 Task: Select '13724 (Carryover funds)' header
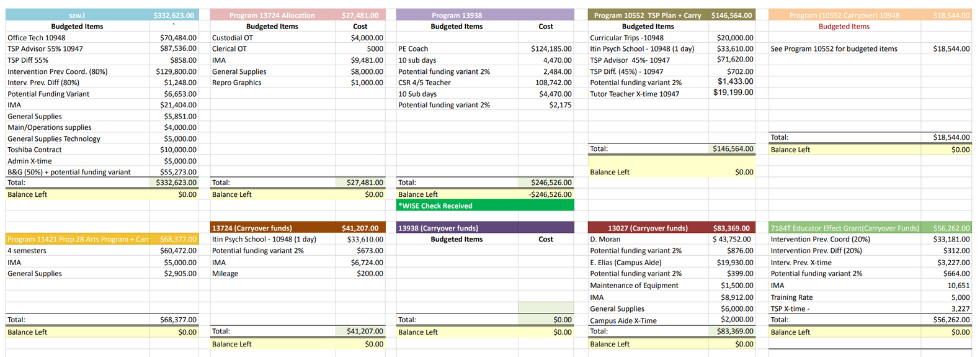(x=272, y=228)
